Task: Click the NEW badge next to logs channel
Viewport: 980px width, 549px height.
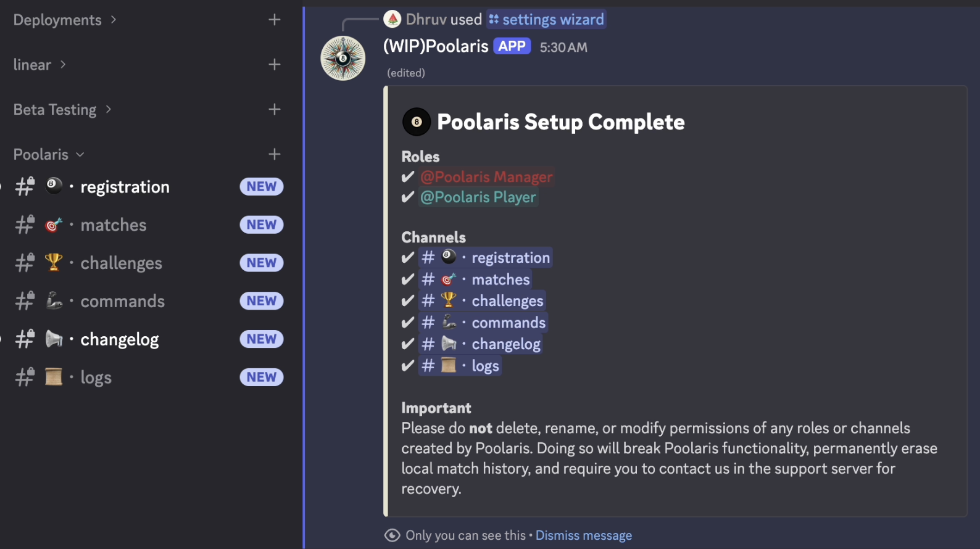Action: point(261,376)
